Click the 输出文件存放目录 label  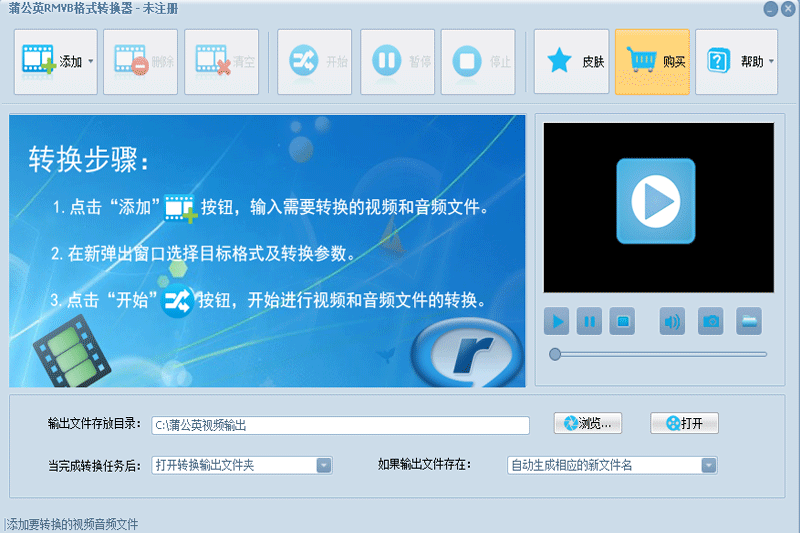[94, 424]
